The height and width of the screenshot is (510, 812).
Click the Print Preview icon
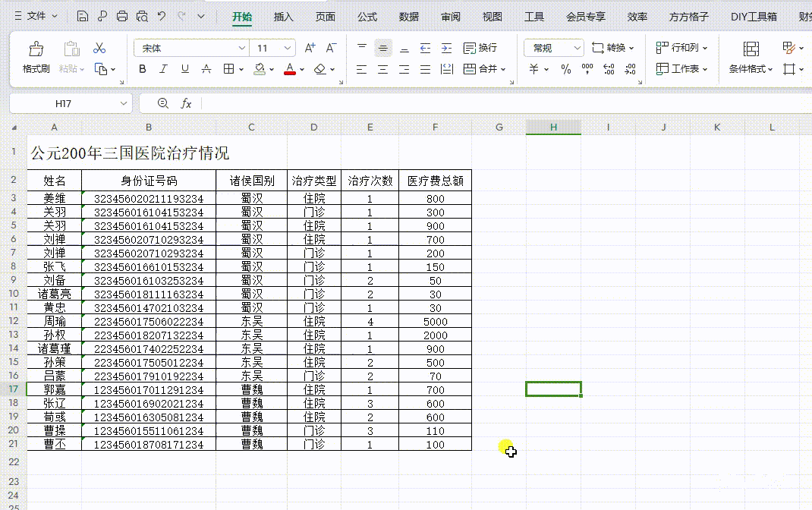click(142, 16)
